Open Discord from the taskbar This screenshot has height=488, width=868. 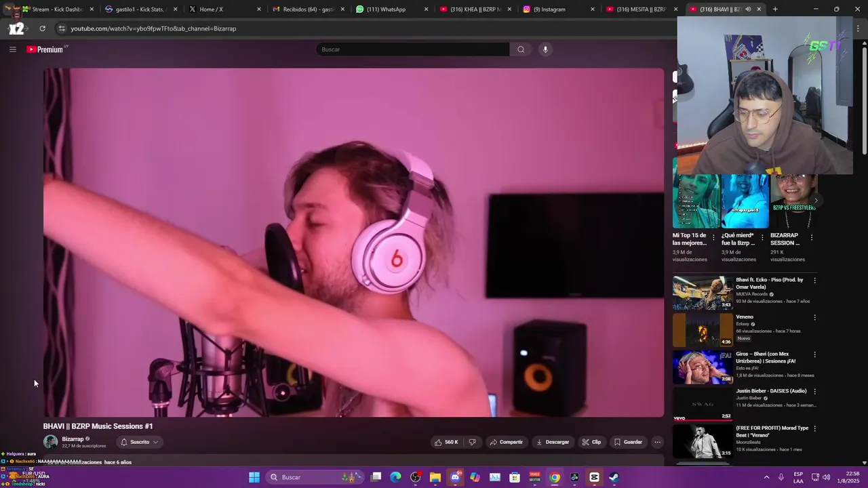point(455,477)
